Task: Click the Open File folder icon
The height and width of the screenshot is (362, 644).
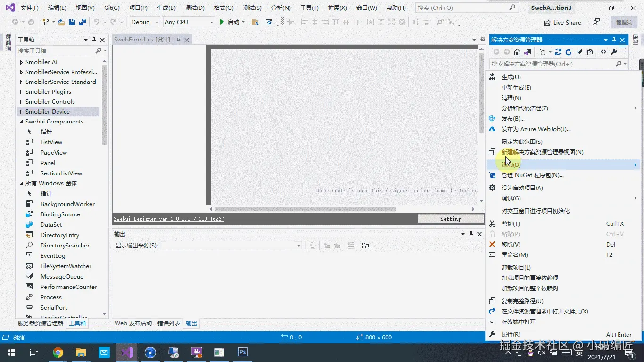Action: click(62, 22)
